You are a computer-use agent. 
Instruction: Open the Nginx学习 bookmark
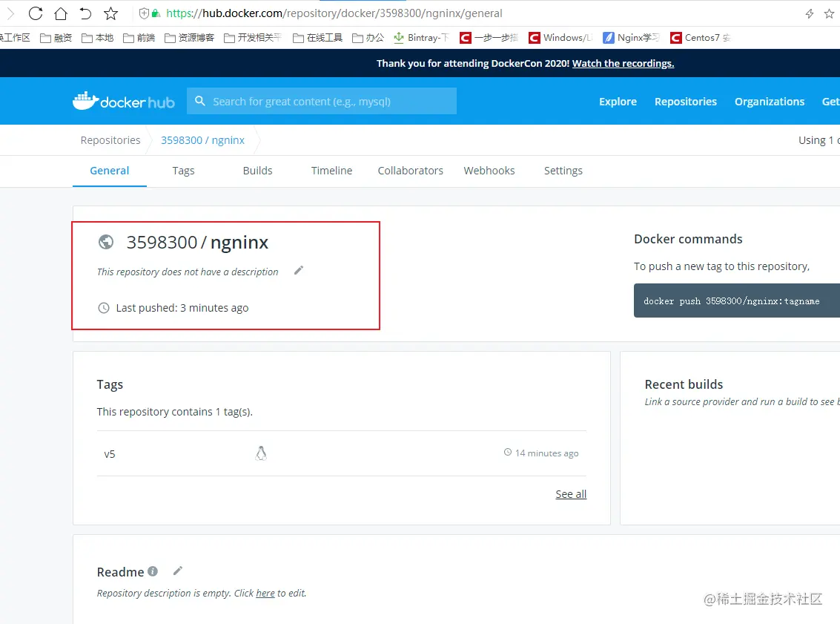click(x=631, y=38)
